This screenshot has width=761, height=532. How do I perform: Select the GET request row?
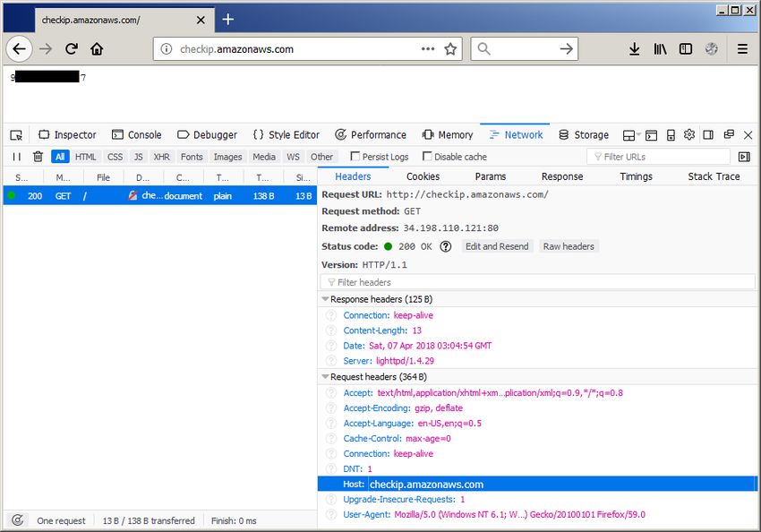(x=159, y=195)
